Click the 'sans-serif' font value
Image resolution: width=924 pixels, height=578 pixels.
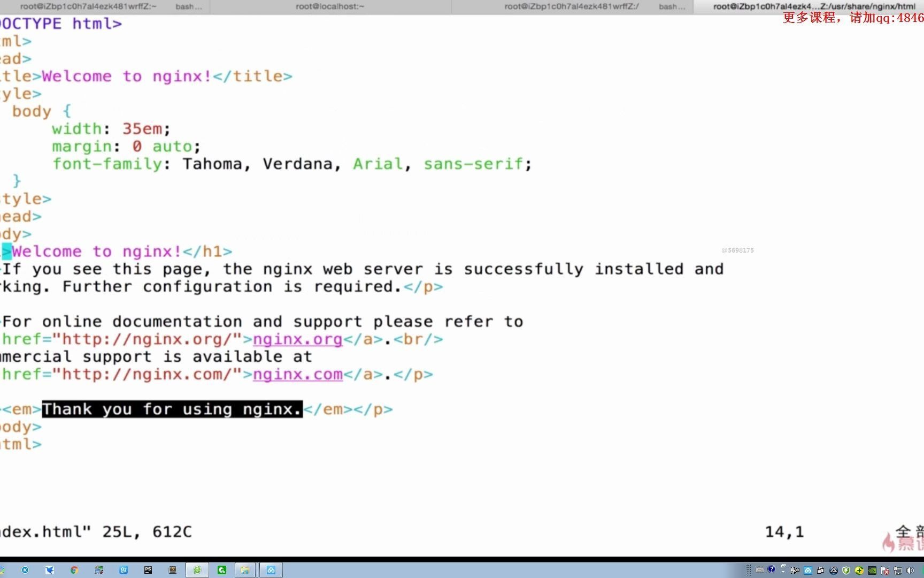(x=473, y=164)
